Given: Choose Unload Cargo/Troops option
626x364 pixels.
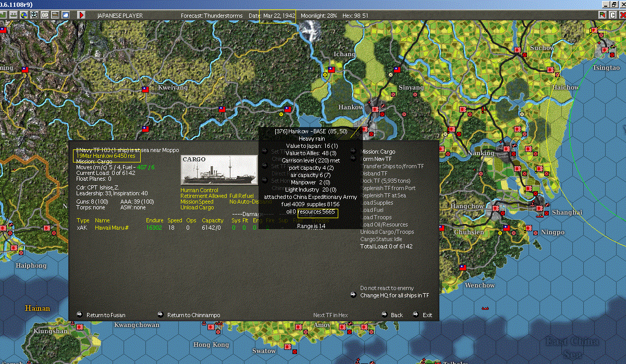Looking at the screenshot, I should pos(387,232).
